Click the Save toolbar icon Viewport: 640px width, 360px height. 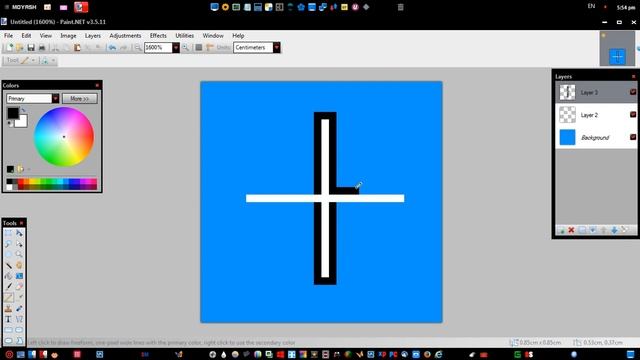31,48
